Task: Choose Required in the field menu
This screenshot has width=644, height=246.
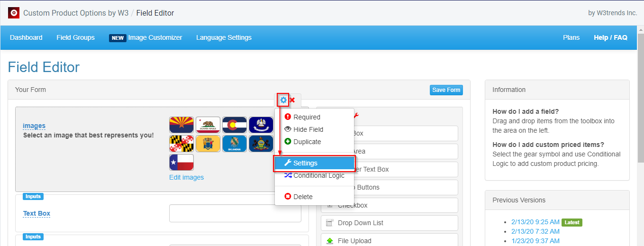Action: (314, 117)
